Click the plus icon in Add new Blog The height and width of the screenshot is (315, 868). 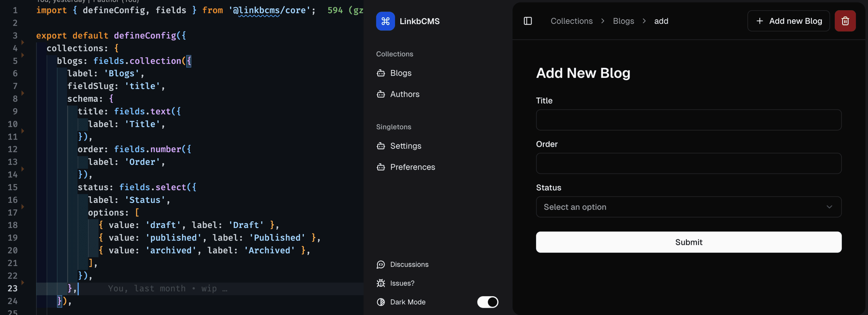[760, 21]
